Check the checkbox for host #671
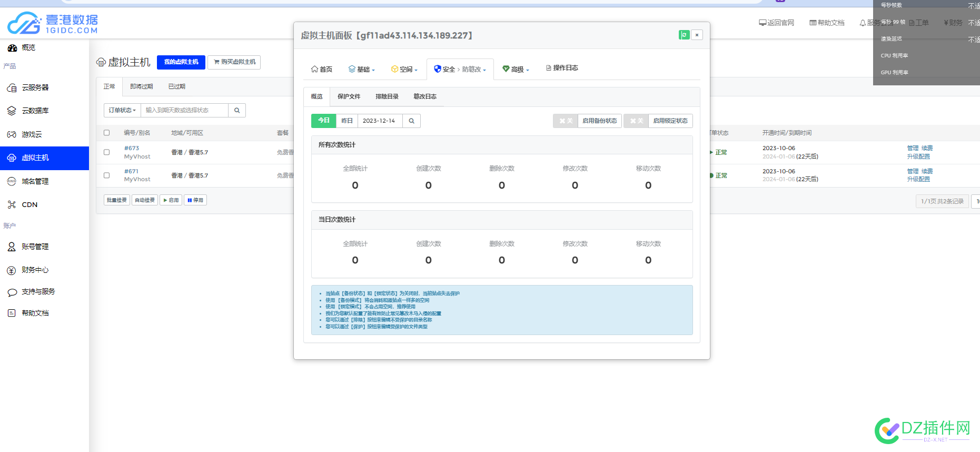 [107, 175]
